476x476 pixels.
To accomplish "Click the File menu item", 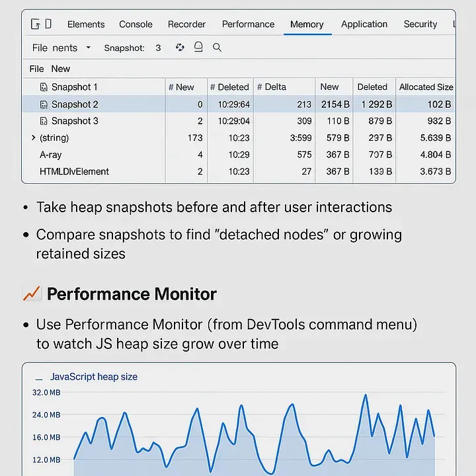I will click(x=36, y=69).
